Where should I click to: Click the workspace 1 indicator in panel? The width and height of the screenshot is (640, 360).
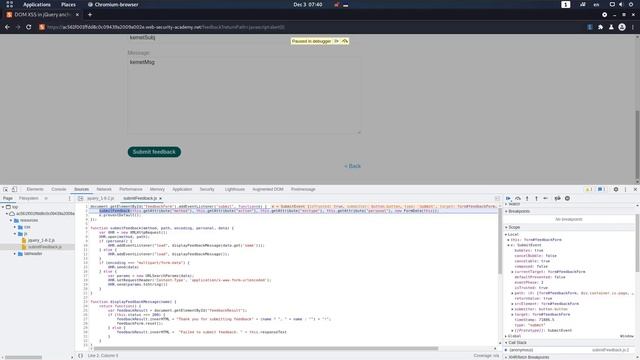pos(565,4)
